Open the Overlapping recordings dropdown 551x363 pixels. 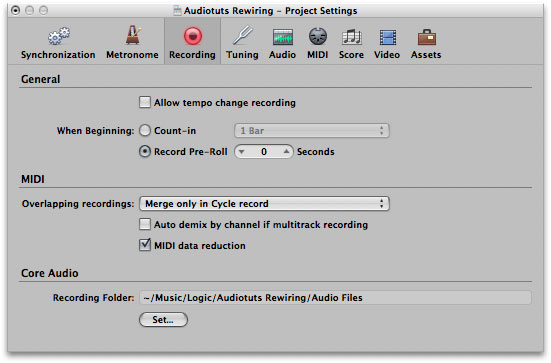(264, 204)
